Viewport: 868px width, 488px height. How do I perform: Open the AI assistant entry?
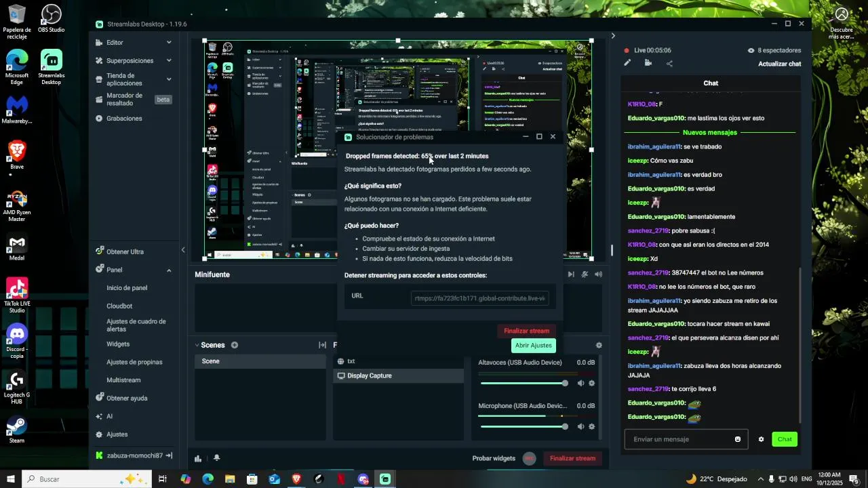point(109,416)
